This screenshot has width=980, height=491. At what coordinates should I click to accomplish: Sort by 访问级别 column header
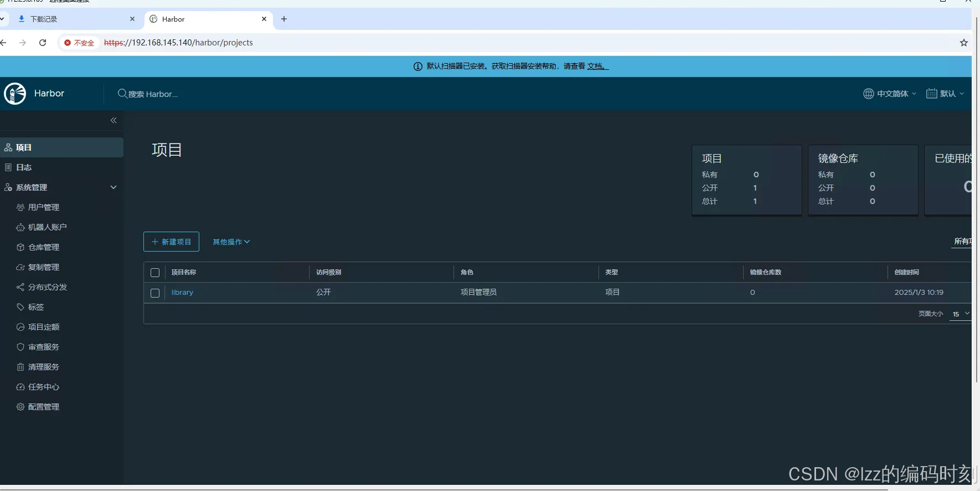click(x=328, y=272)
